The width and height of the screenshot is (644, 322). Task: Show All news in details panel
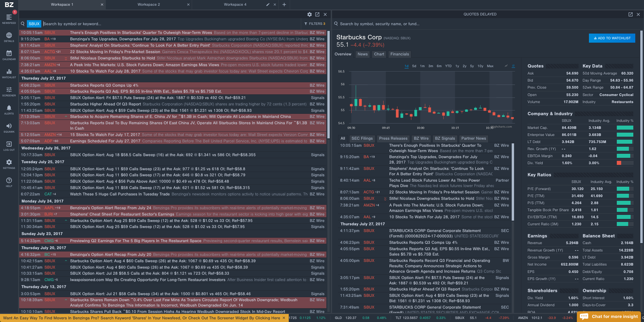pos(343,138)
